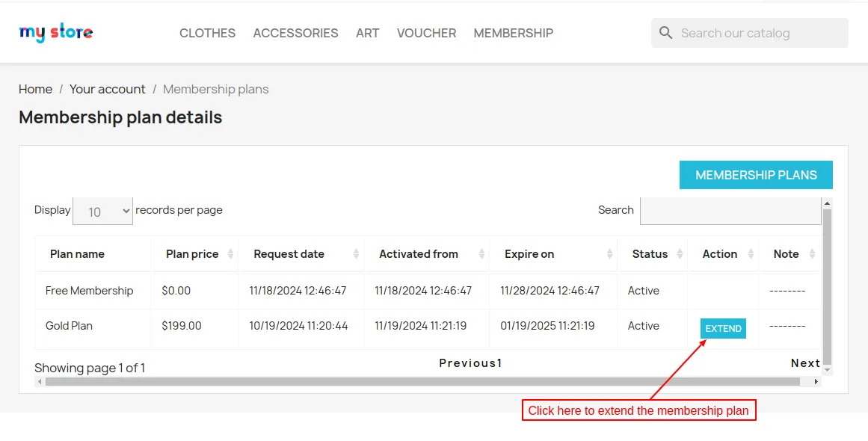Open Your account breadcrumb link
The height and width of the screenshot is (441, 868).
[108, 89]
